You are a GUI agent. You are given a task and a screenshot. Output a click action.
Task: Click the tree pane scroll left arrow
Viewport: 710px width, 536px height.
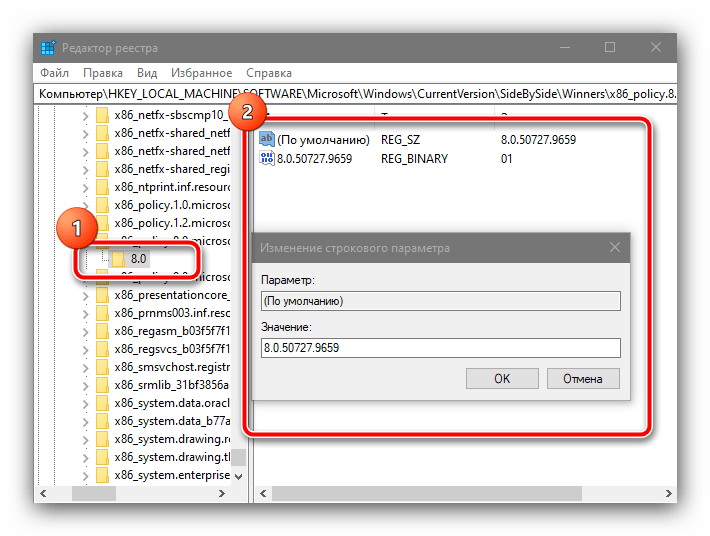click(43, 493)
